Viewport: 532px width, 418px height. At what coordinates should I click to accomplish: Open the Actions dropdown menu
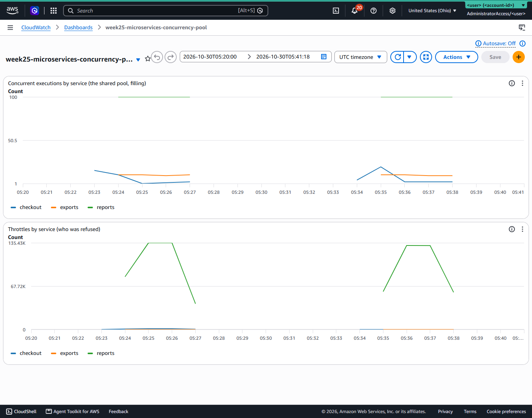click(456, 57)
